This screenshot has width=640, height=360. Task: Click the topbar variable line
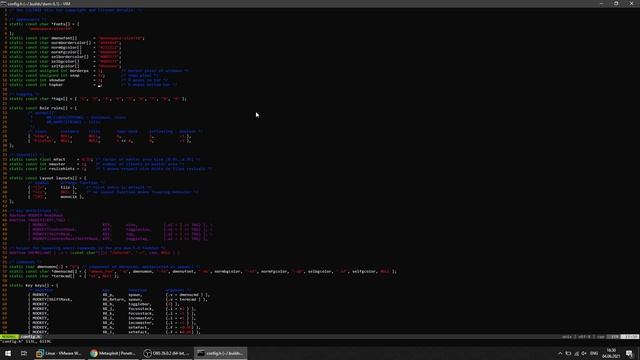pos(93,85)
